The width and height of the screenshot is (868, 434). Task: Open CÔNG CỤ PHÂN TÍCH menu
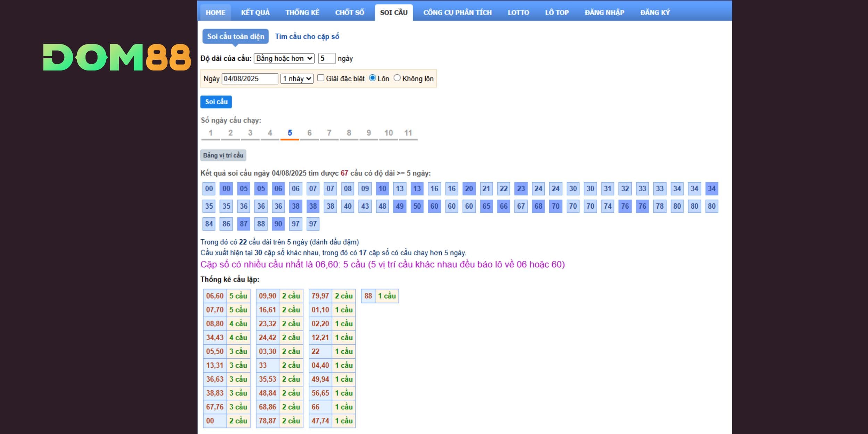pos(457,12)
